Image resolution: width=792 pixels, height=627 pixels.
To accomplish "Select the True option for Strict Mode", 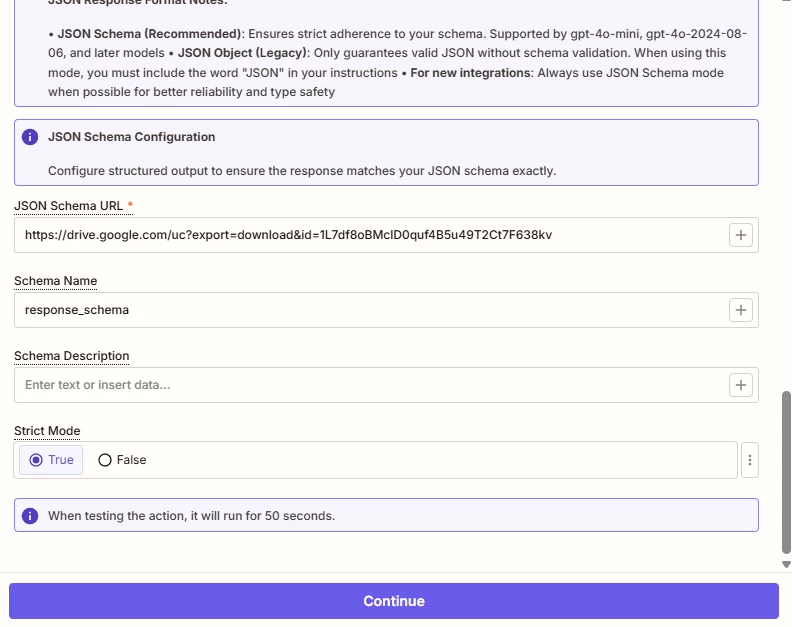I will pyautogui.click(x=51, y=460).
